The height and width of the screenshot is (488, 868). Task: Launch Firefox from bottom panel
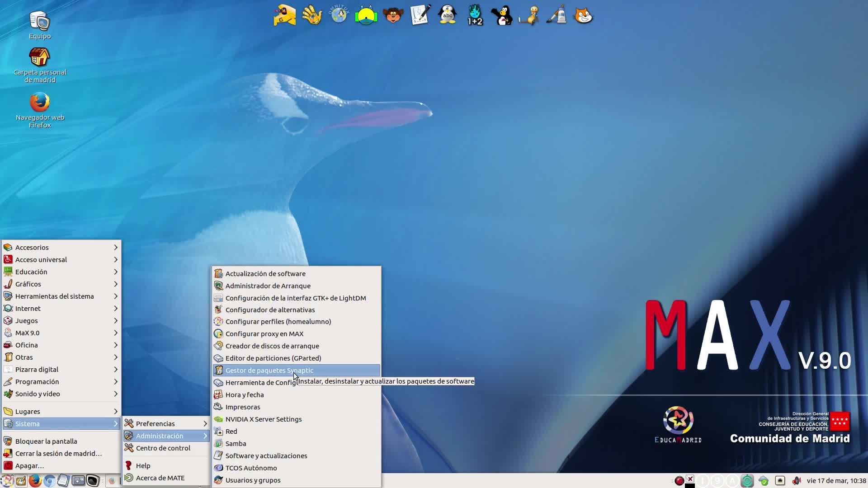[x=35, y=481]
